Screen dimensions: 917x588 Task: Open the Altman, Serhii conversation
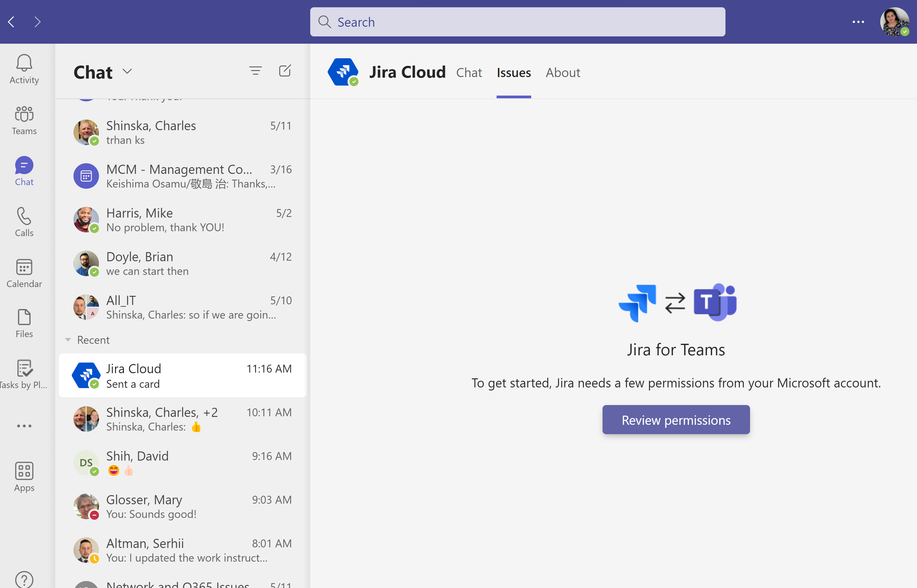(182, 550)
